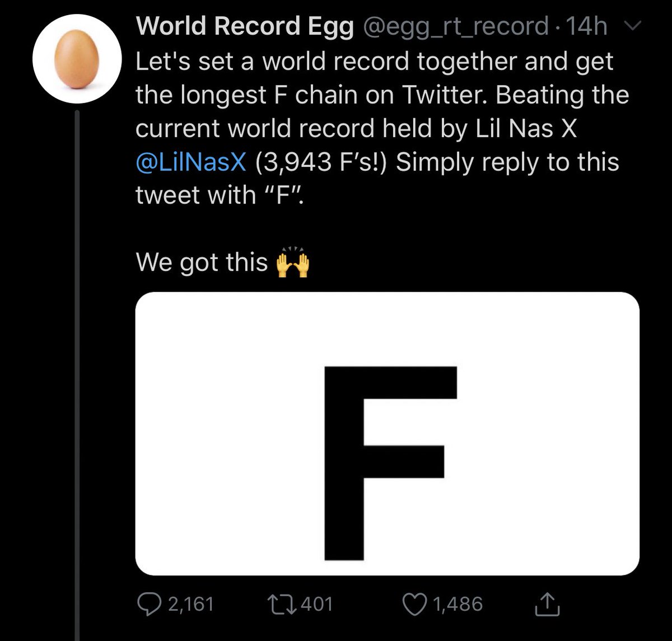The image size is (672, 641).
Task: Click the "Simply reply to this" text
Action: pos(507,162)
